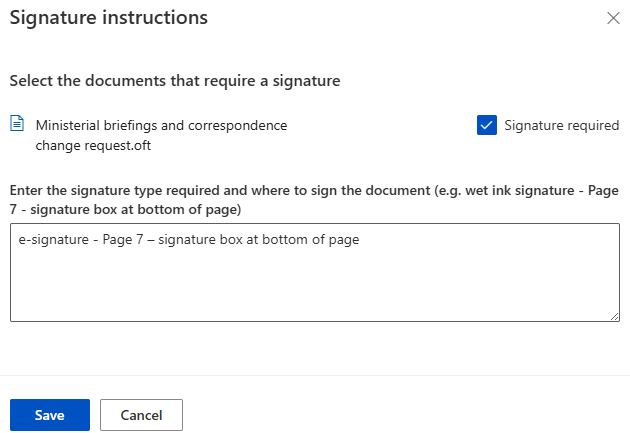This screenshot has width=630, height=433.
Task: Click the empty area below the typed instructions
Action: [x=314, y=290]
